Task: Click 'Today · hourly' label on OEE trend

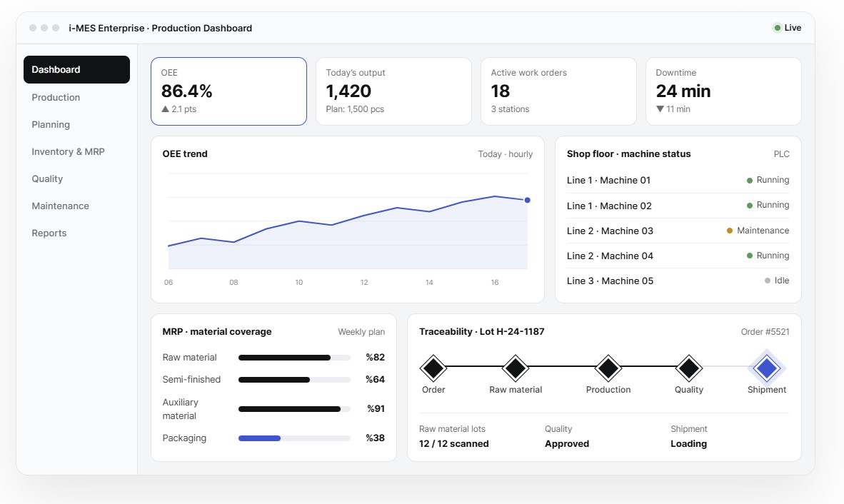Action: 506,153
